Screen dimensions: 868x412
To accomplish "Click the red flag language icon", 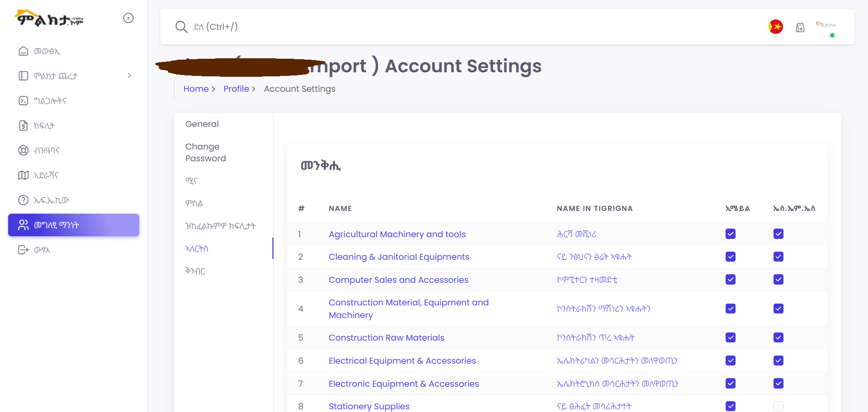I will pyautogui.click(x=776, y=27).
